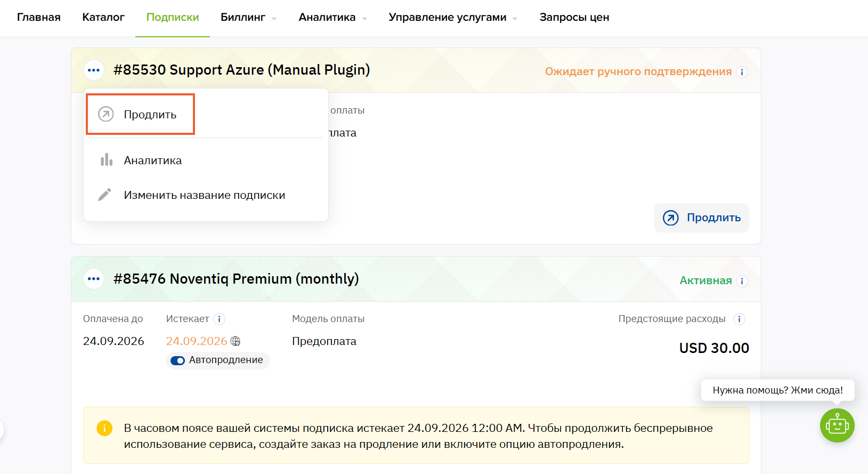
Task: Click the bar chart icon for Аналитика
Action: click(x=106, y=160)
